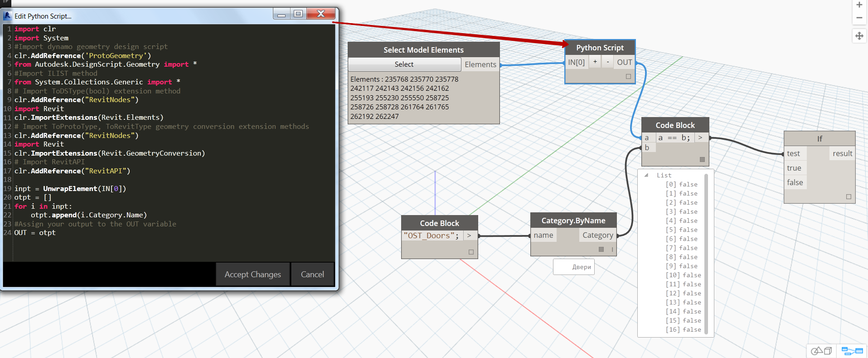Click Cancel in Python editor

pos(312,274)
